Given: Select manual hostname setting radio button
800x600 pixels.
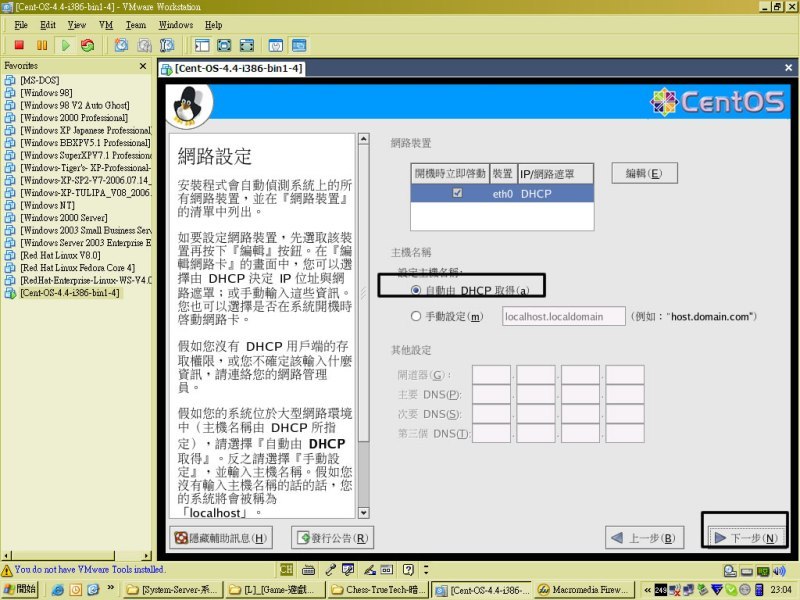Looking at the screenshot, I should pyautogui.click(x=416, y=316).
